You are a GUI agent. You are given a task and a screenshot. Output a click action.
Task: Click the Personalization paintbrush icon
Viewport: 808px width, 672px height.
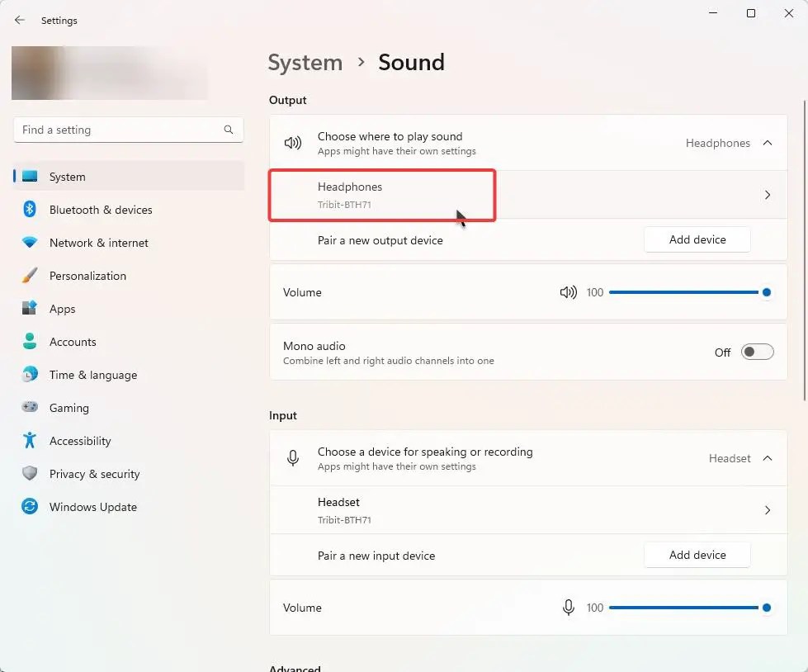coord(30,276)
